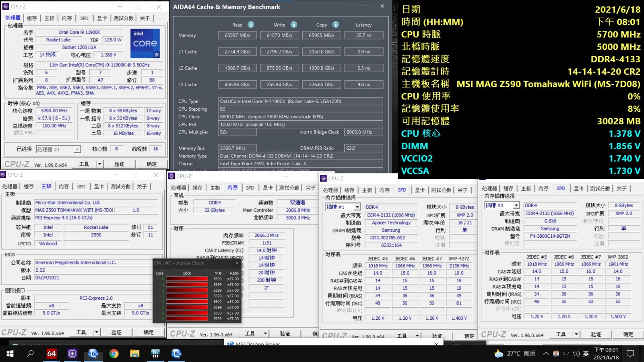The width and height of the screenshot is (644, 362).
Task: Open the 插槽 #3 memory slot dropdown
Action: (x=516, y=205)
